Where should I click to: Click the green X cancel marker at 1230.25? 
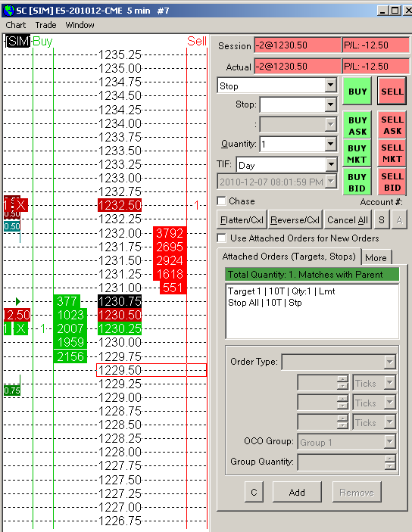[20, 328]
